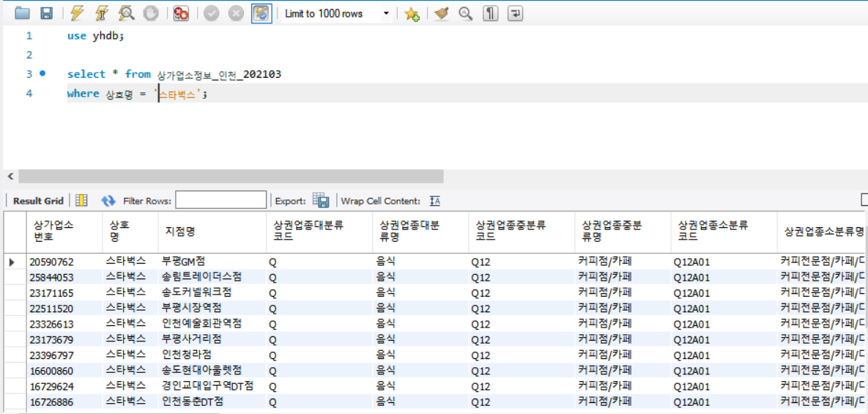Viewport: 868px width, 414px height.
Task: Select cell 23396797
Action: (64, 355)
